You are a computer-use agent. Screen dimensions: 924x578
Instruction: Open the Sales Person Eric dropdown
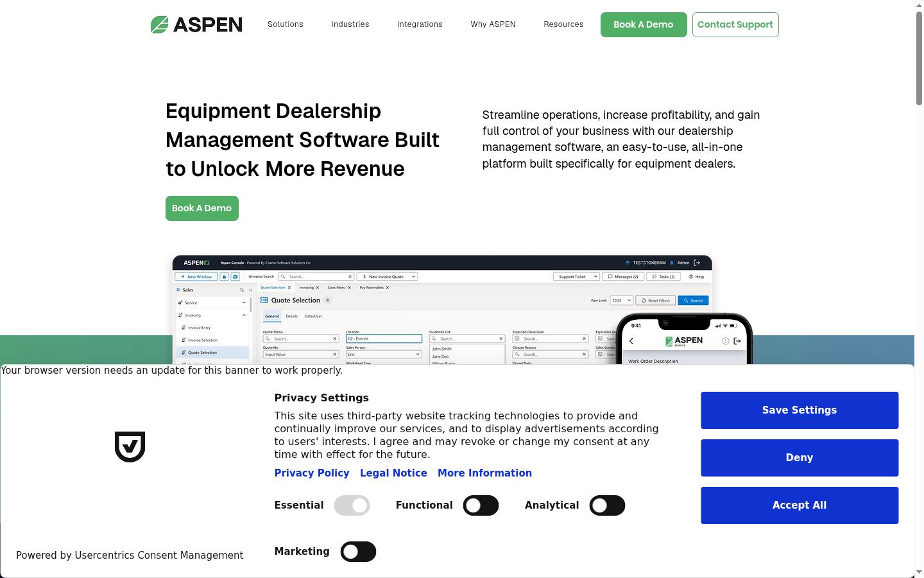[x=384, y=355]
